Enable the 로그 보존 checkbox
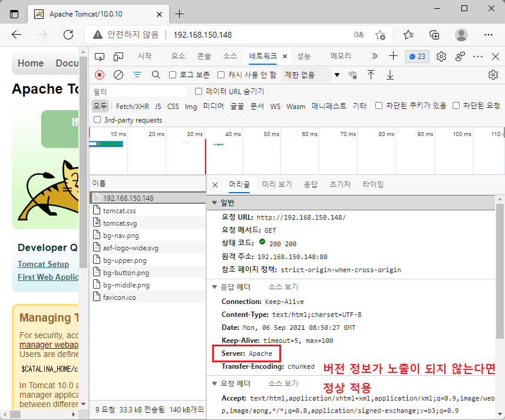 click(173, 75)
